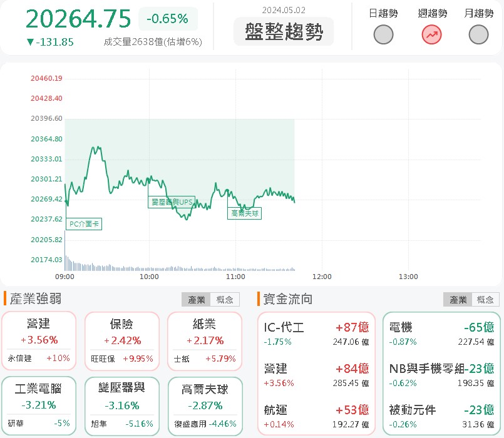Select the 概念 tab in 產業強弱 section
504x438 pixels.
[x=225, y=300]
